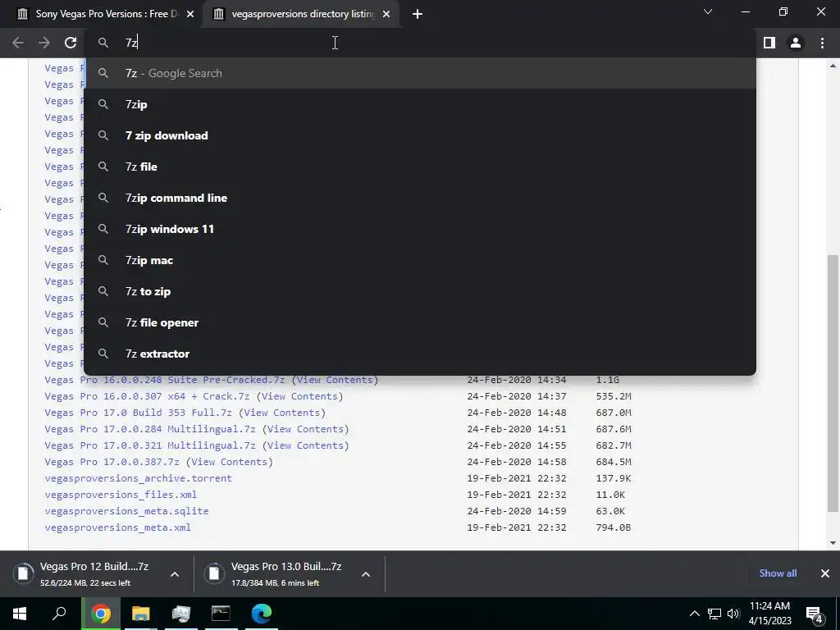Open vegasproversions_archive.torrent link

pyautogui.click(x=138, y=478)
